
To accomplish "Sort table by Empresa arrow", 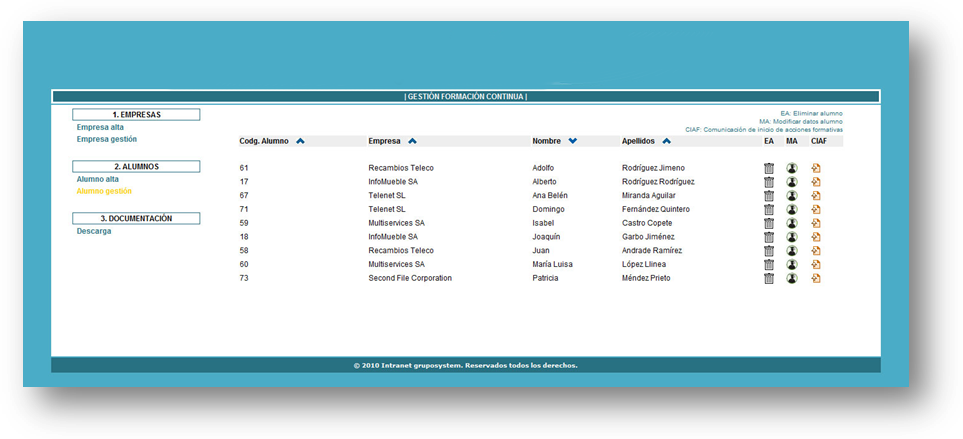I will tap(412, 141).
